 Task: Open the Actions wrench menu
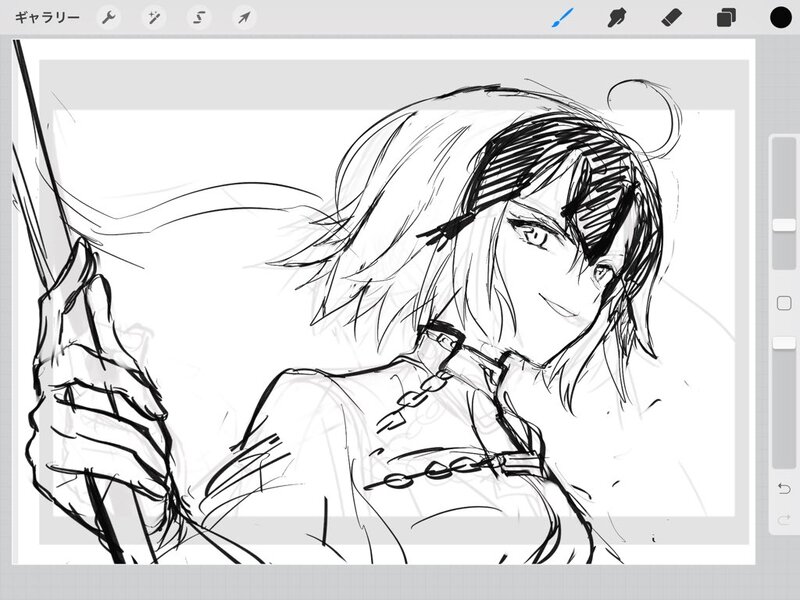click(109, 18)
